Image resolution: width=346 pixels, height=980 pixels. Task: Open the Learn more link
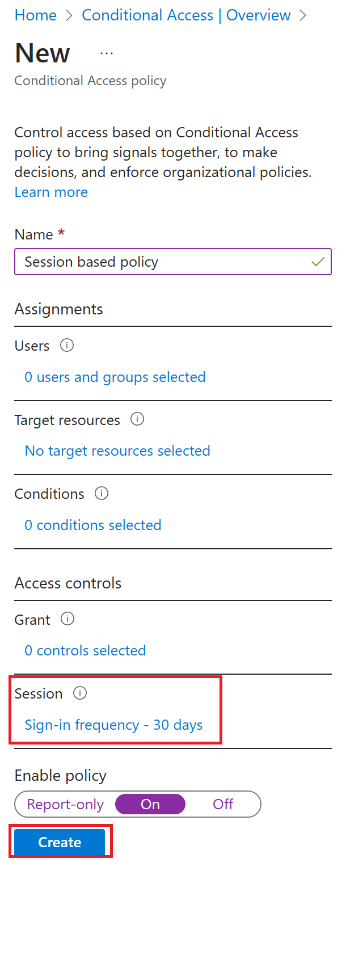[51, 192]
